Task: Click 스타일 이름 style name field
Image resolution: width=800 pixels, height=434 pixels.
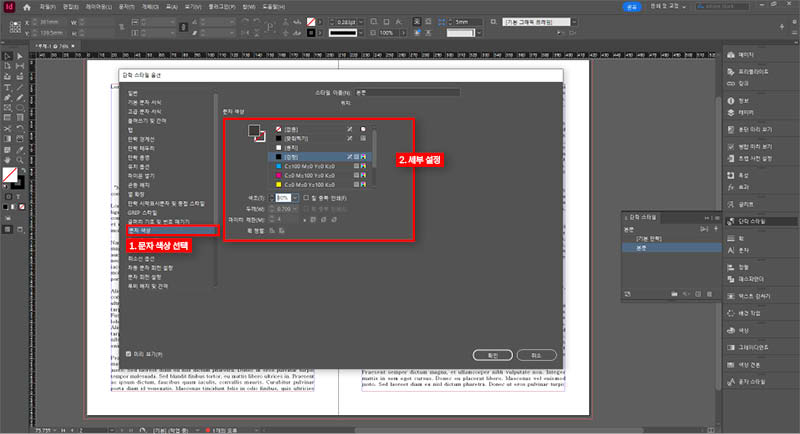Action: click(x=407, y=92)
